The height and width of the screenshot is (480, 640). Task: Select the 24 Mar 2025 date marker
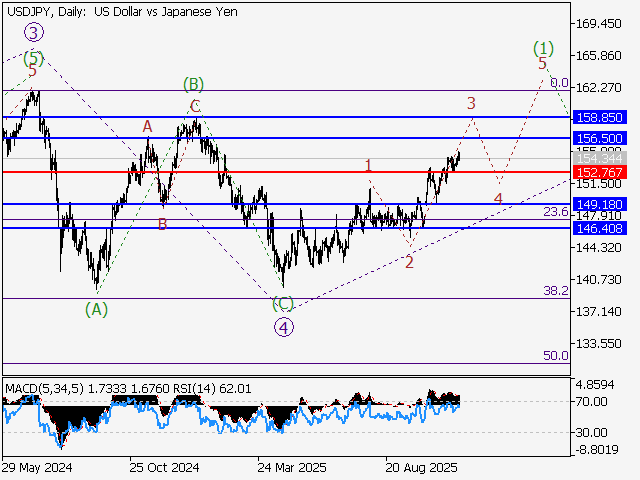click(x=292, y=467)
